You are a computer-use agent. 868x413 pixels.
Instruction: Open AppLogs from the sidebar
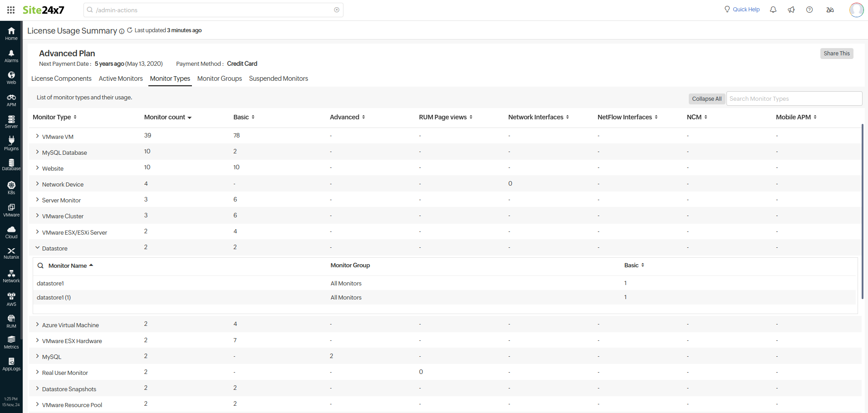coord(11,364)
